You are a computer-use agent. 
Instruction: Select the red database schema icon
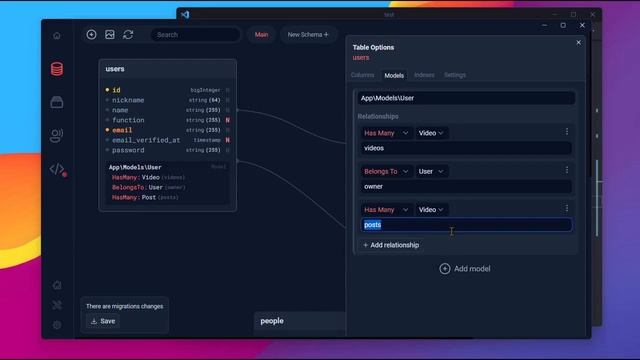tap(57, 69)
